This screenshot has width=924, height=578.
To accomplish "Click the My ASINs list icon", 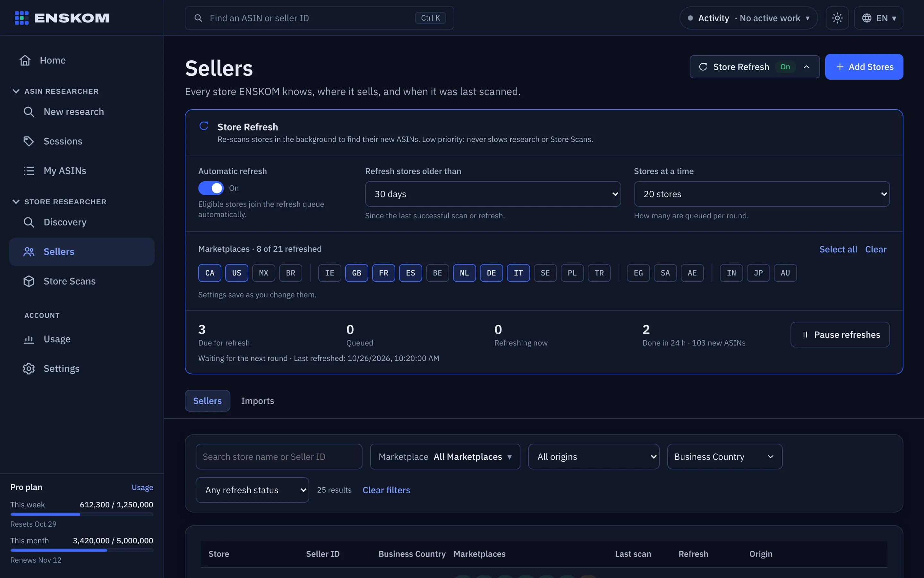I will (x=29, y=171).
